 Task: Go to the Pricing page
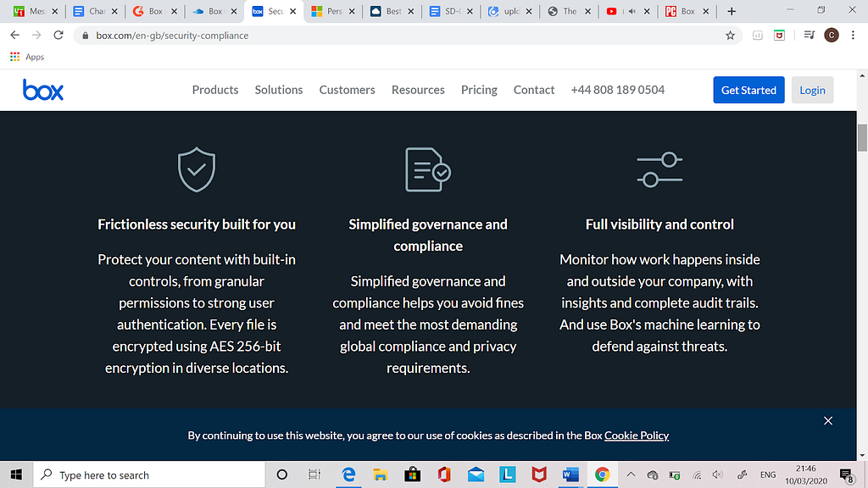480,90
